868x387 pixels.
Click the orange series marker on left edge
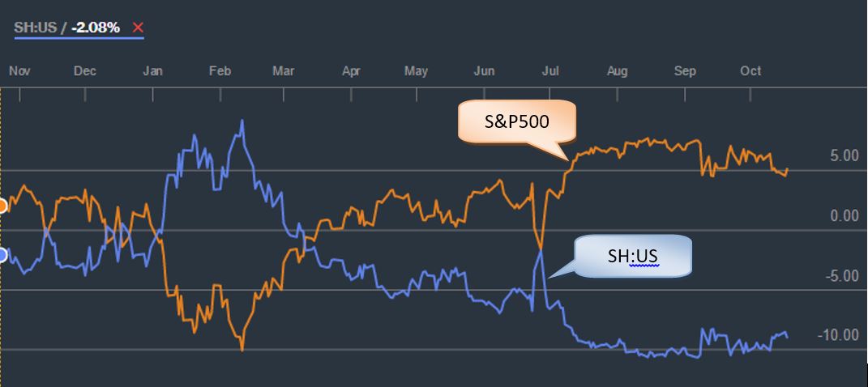[2, 206]
